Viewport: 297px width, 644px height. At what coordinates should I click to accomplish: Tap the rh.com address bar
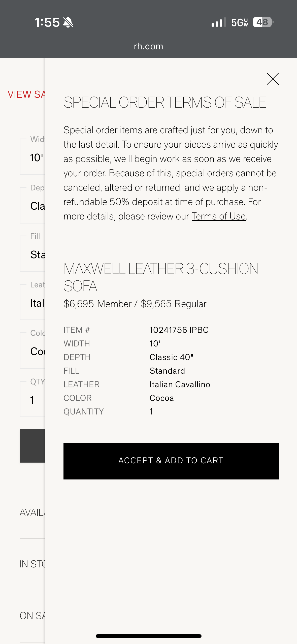point(148,46)
